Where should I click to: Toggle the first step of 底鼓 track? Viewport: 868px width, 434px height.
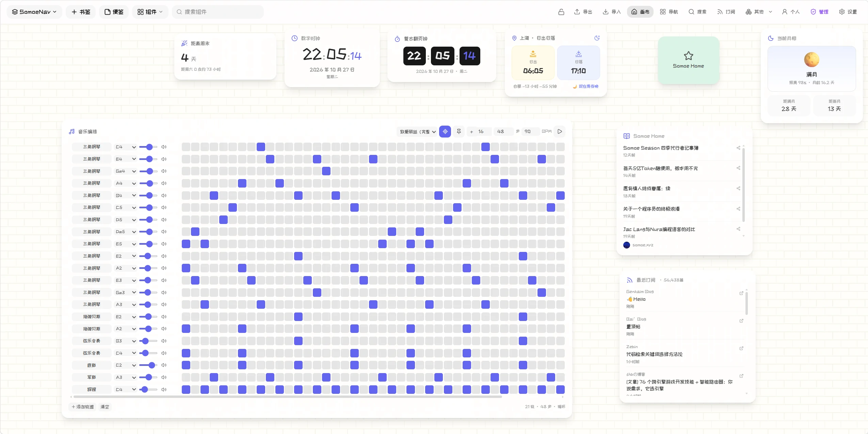[186, 365]
